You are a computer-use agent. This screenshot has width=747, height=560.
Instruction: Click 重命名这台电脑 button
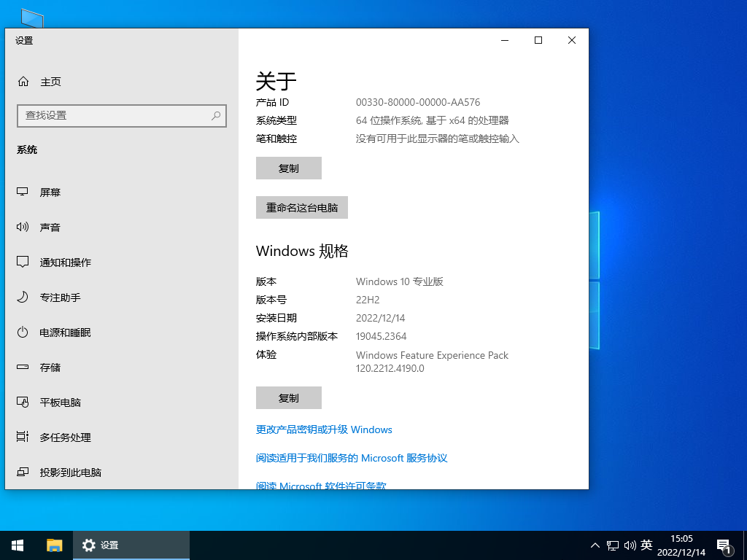pyautogui.click(x=301, y=207)
